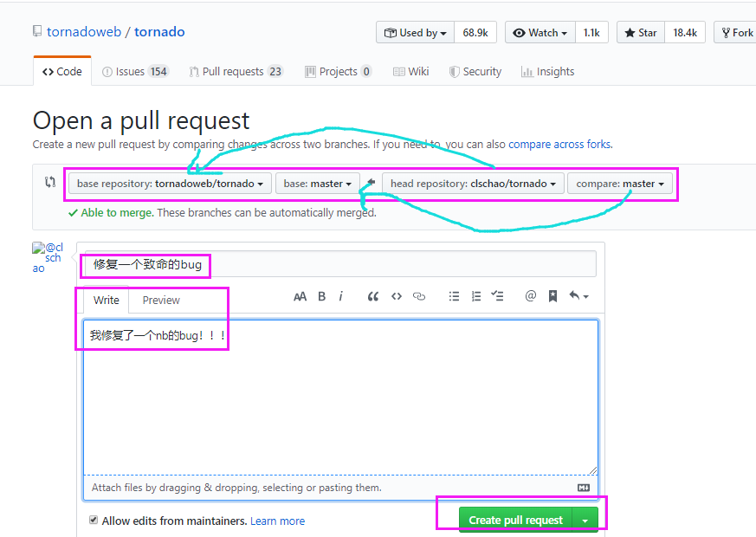Viewport: 756px width, 537px height.
Task: View 1.1k watchers count
Action: (x=591, y=33)
